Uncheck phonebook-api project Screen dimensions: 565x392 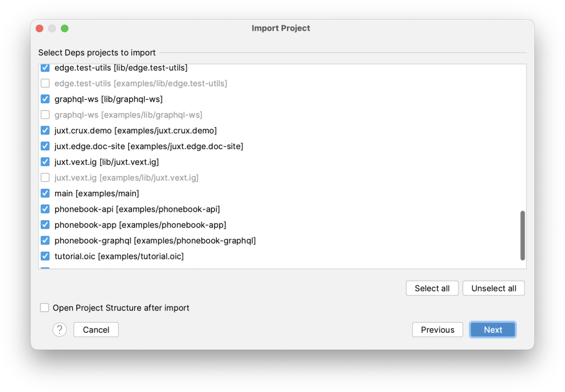coord(45,209)
